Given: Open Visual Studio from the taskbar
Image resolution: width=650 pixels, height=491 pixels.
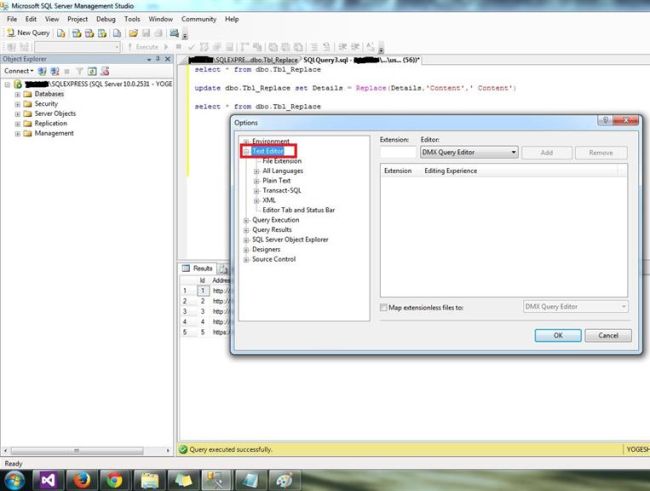Looking at the screenshot, I should [48, 481].
